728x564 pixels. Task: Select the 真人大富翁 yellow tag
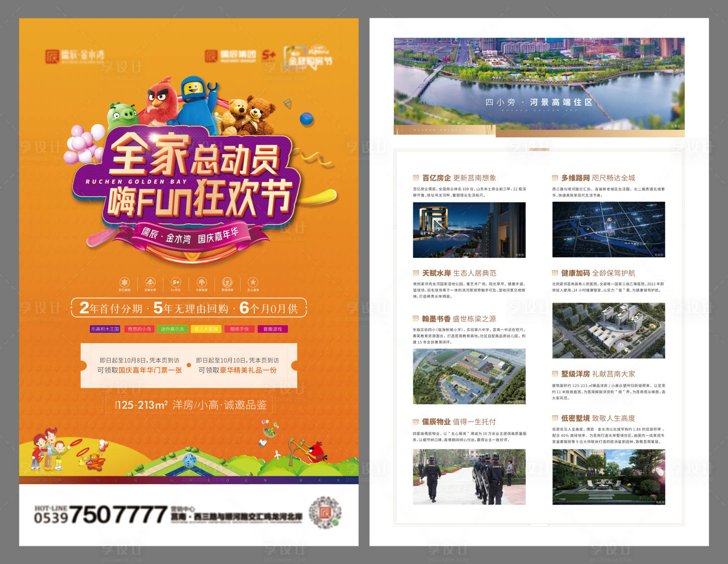click(x=206, y=329)
